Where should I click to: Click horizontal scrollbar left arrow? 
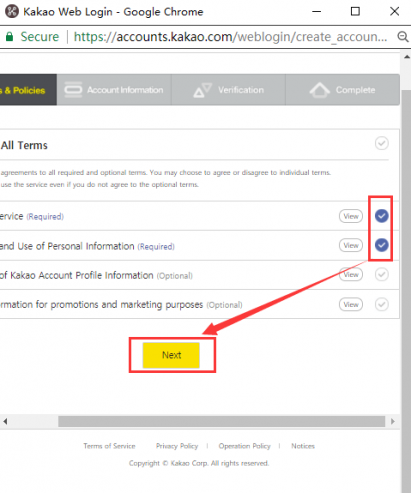[5, 421]
